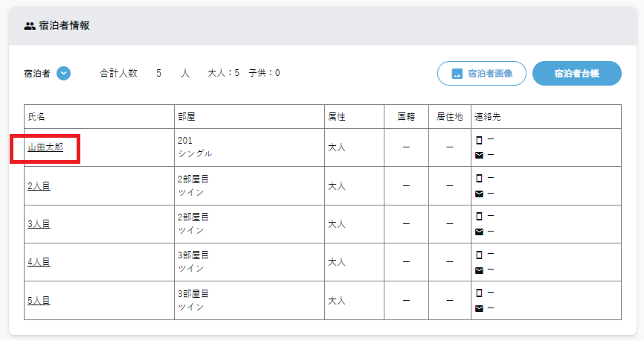644x341 pixels.
Task: Click email icon in 山田太郎 row
Action: coord(479,155)
